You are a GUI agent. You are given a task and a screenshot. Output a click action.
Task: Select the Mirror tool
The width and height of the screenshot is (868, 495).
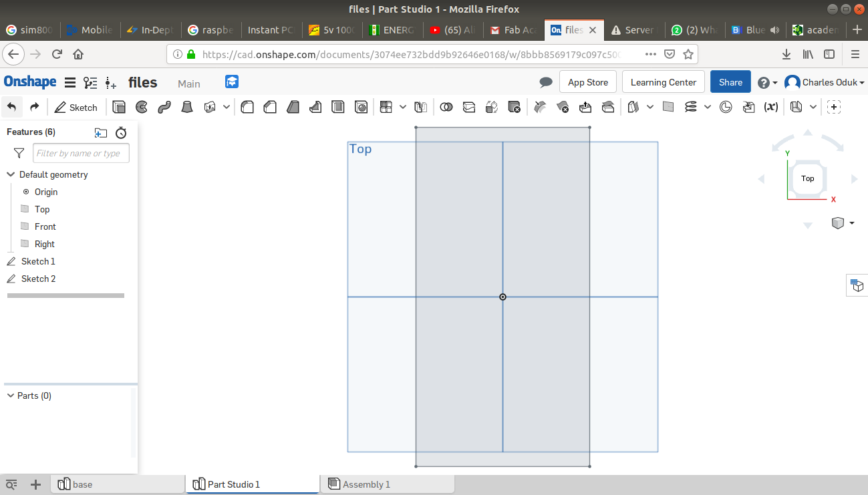[x=420, y=107]
